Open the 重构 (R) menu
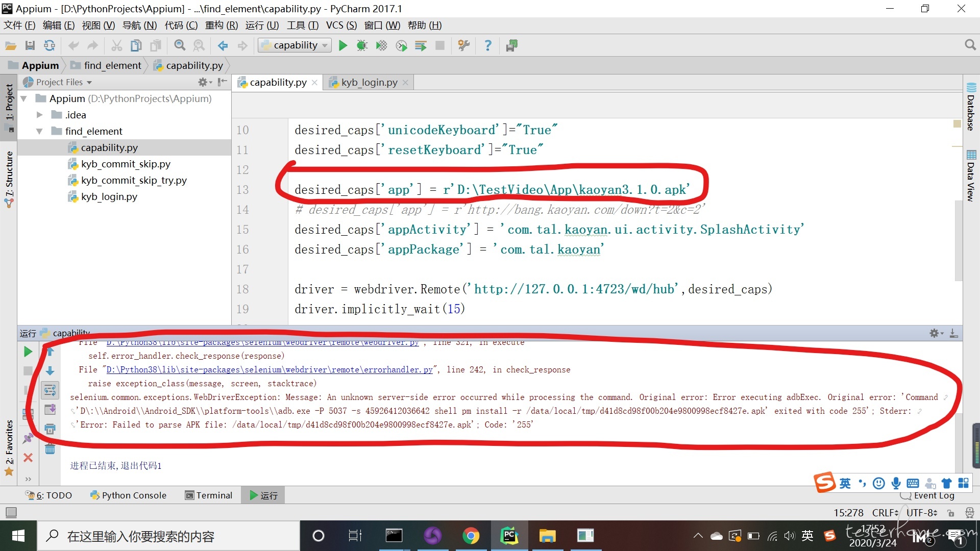 tap(222, 25)
